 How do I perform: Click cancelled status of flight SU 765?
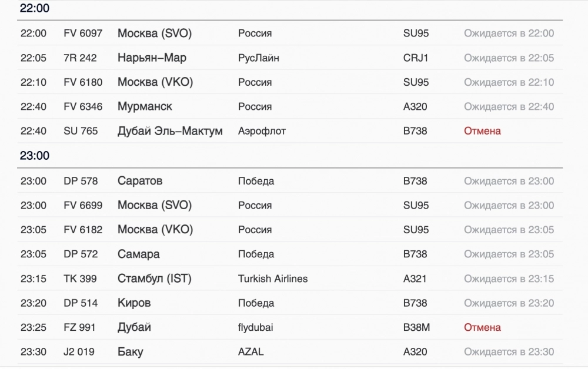click(x=482, y=131)
